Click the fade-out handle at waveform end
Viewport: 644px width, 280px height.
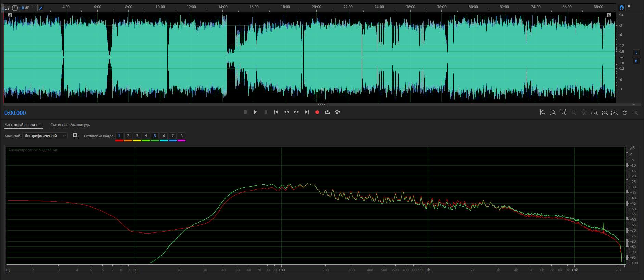pos(609,15)
